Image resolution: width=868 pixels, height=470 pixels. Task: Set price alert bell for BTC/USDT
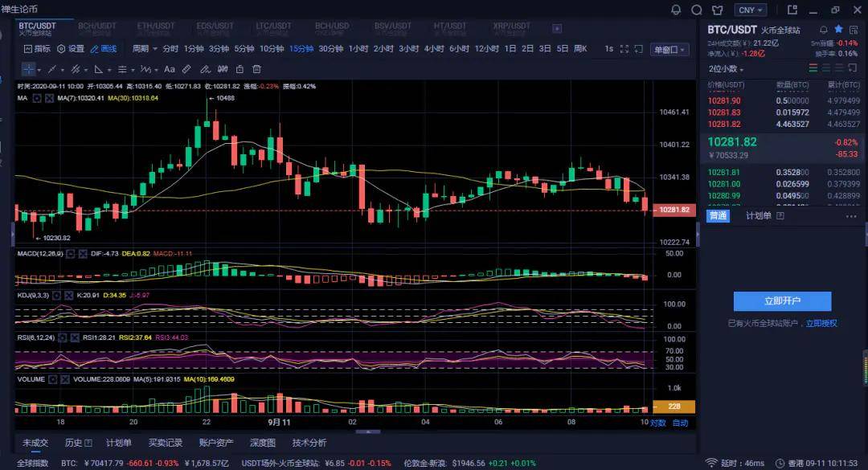(x=824, y=30)
